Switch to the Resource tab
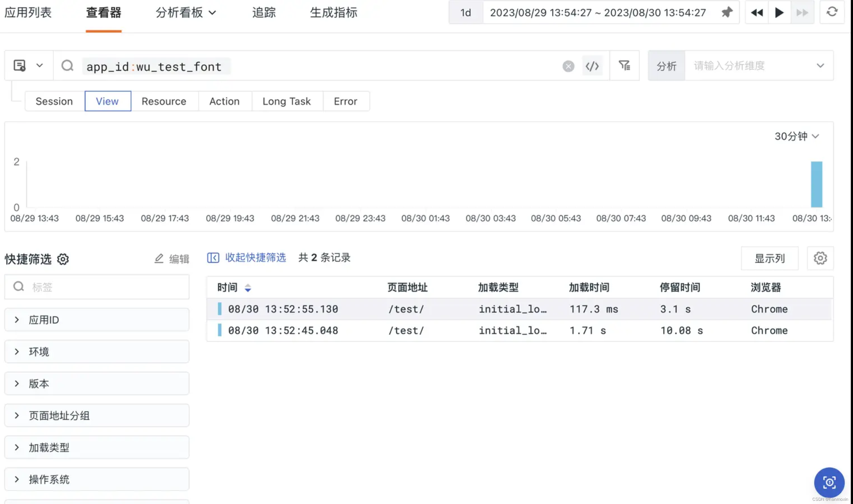 [x=164, y=101]
